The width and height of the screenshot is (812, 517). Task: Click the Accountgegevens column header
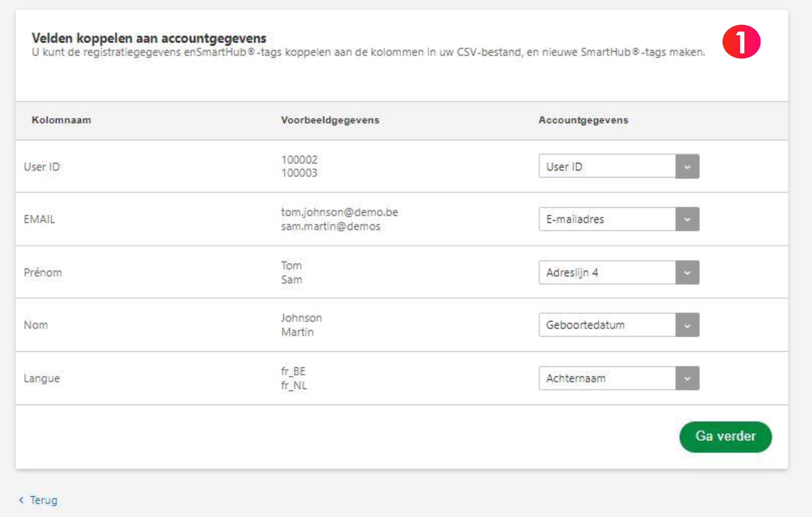pos(583,120)
